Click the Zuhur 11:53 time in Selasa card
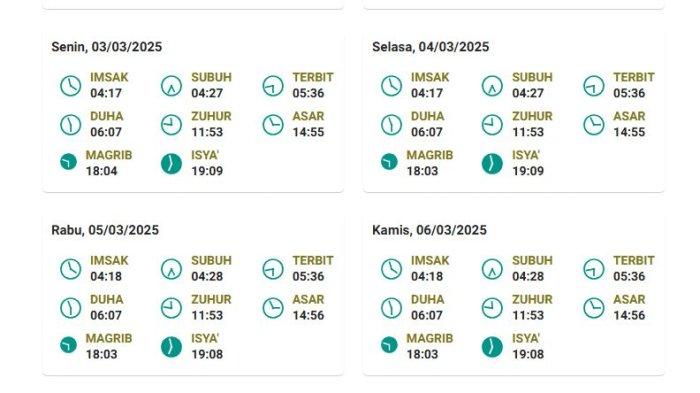700x393 pixels. click(x=528, y=132)
